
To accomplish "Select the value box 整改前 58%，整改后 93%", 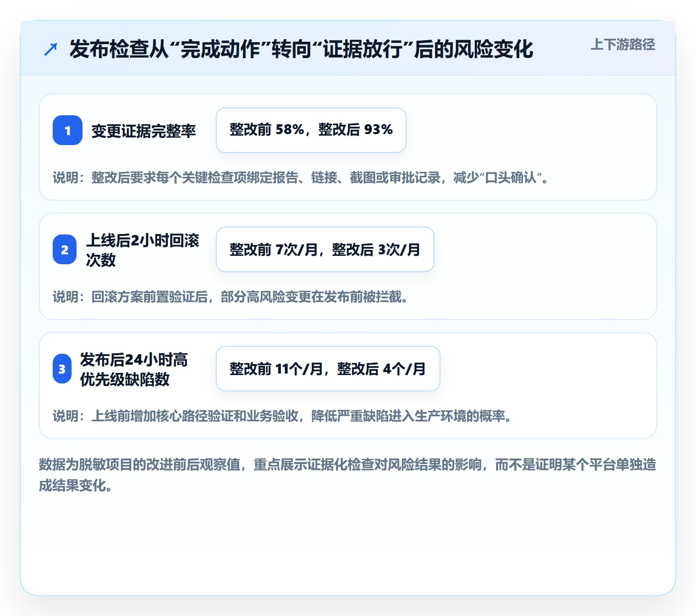I will (311, 130).
